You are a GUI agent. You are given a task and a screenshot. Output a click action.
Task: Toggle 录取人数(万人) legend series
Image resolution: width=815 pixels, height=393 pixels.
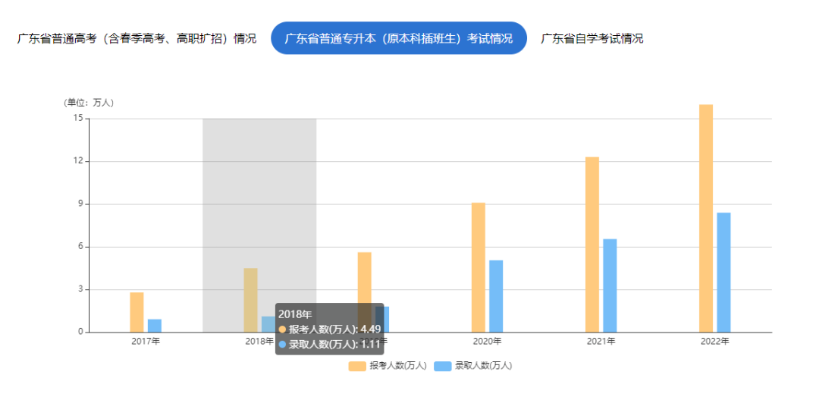473,366
